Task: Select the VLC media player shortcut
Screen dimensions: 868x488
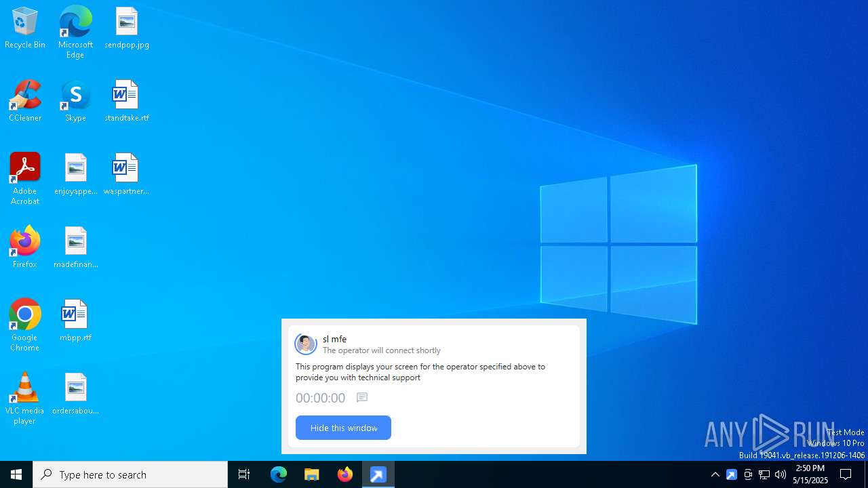Action: pos(25,399)
